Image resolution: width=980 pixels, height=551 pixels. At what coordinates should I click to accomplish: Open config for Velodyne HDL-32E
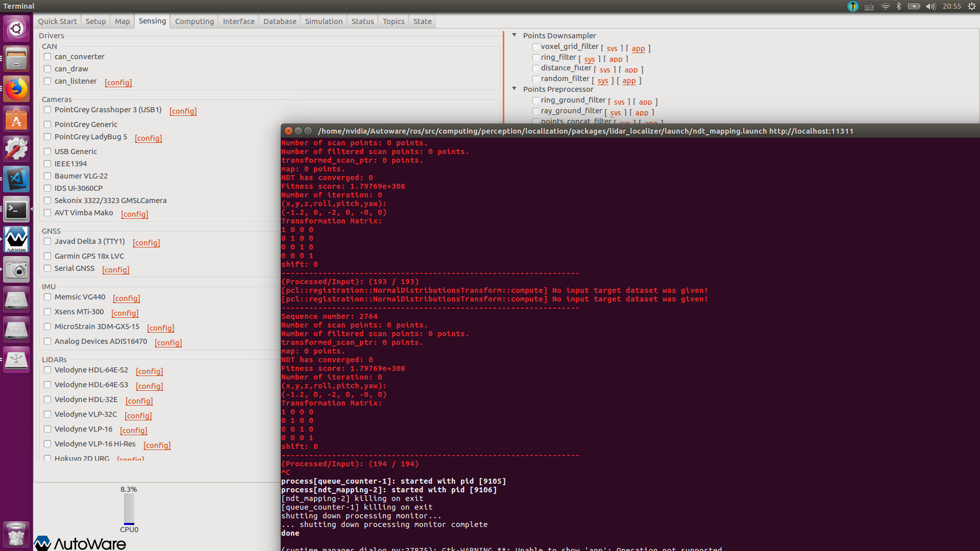tap(139, 401)
